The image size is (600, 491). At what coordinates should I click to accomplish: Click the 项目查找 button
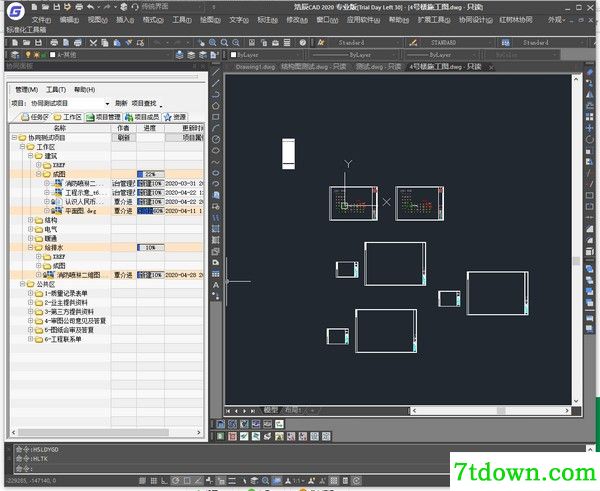pyautogui.click(x=144, y=103)
